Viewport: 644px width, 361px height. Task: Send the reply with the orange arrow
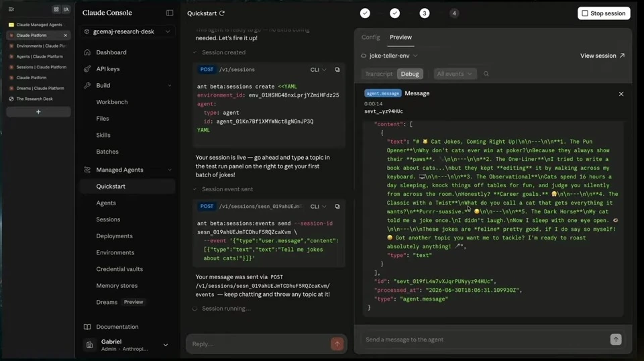(x=337, y=344)
